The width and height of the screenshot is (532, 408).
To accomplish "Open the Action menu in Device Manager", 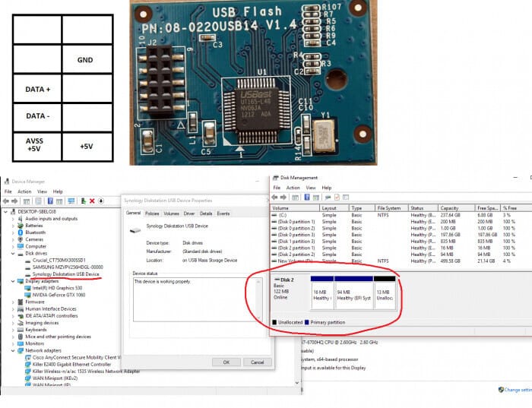I will point(23,191).
